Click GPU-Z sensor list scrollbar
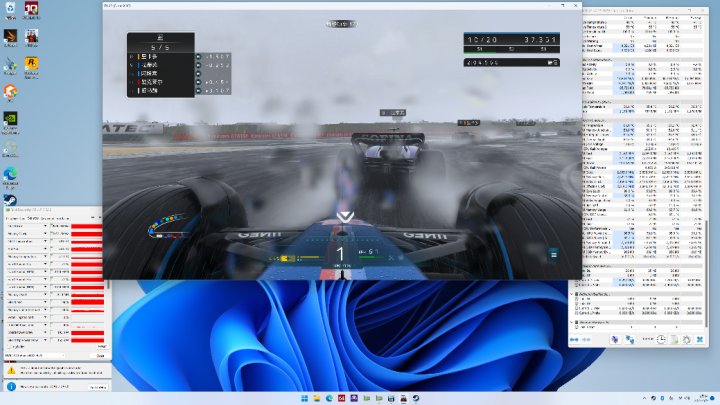Viewport: 720px width, 405px height. (108, 284)
